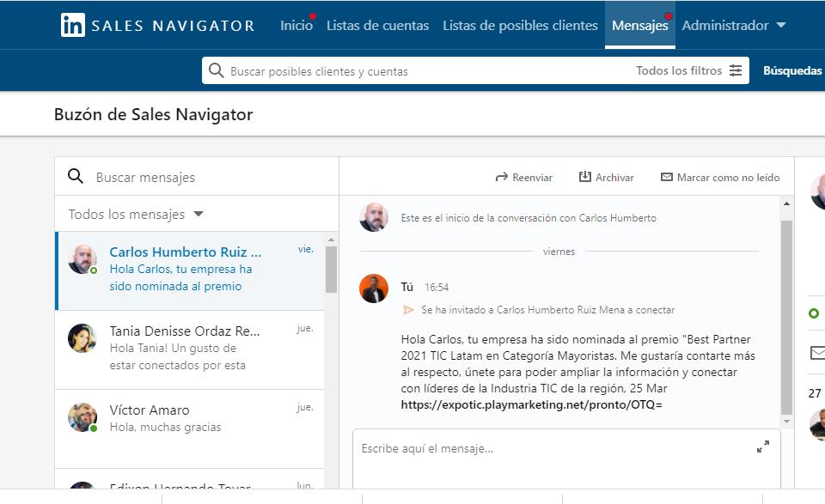Open Carlos Humberto Ruiz conversation
The height and width of the screenshot is (504, 825).
[x=189, y=270]
